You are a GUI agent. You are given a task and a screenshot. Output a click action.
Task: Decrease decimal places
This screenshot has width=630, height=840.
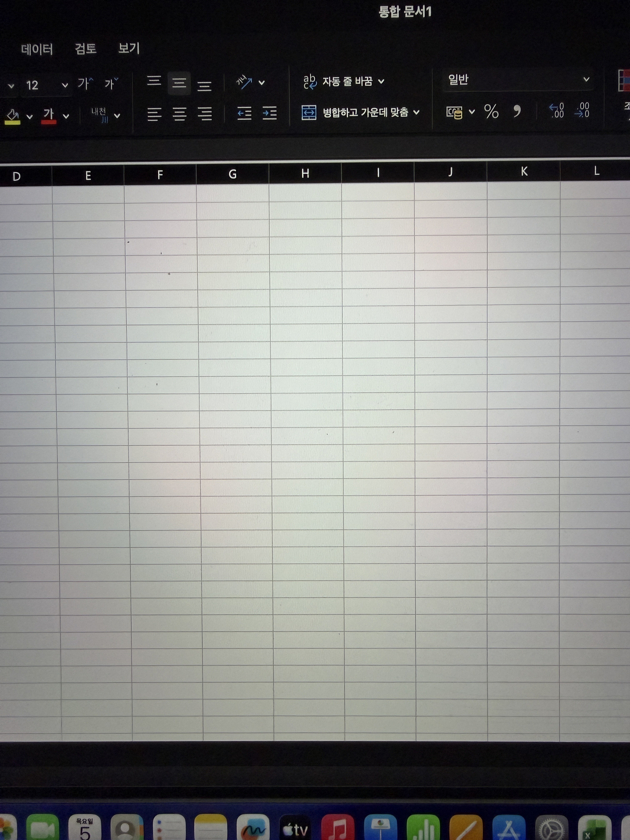tap(582, 110)
